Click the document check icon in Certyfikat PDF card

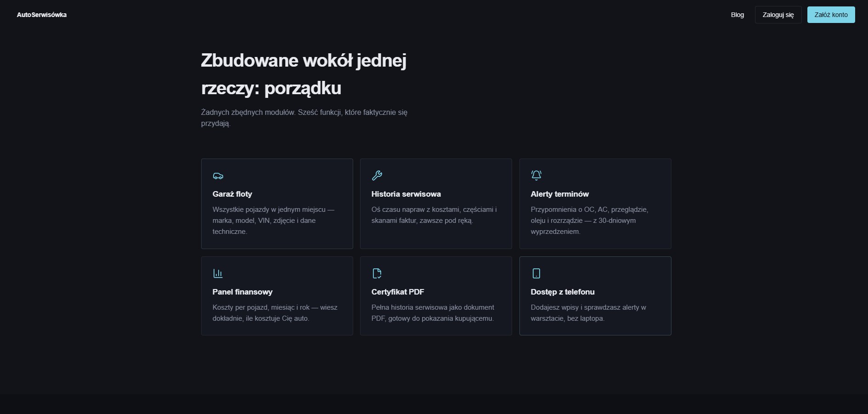point(377,273)
